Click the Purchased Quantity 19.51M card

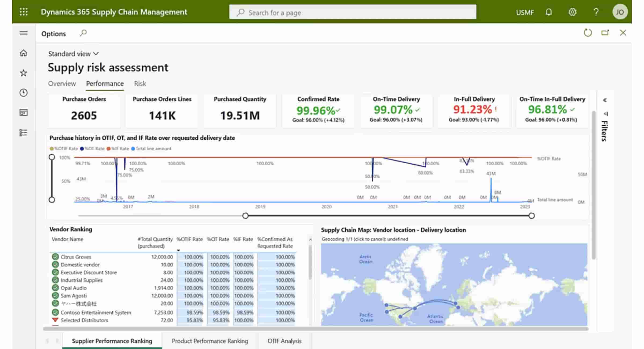click(240, 111)
